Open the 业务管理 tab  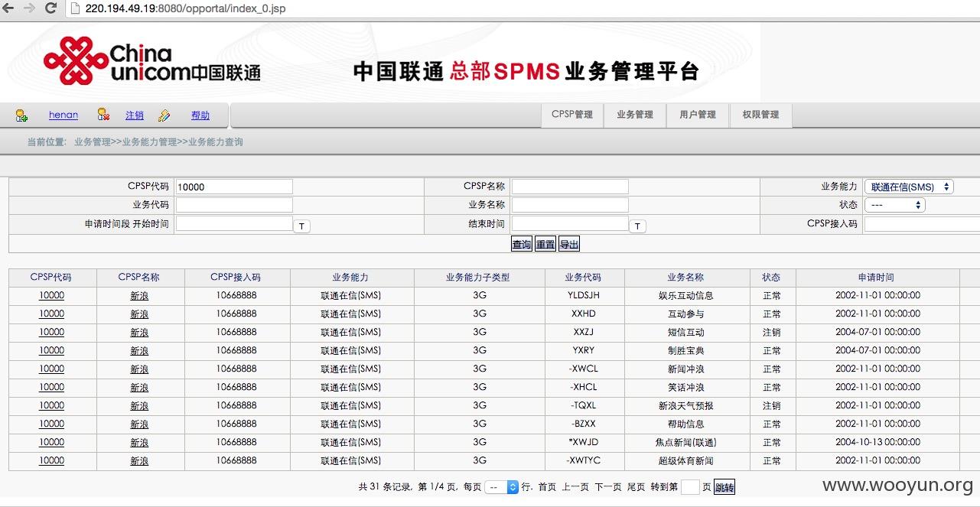tap(635, 115)
